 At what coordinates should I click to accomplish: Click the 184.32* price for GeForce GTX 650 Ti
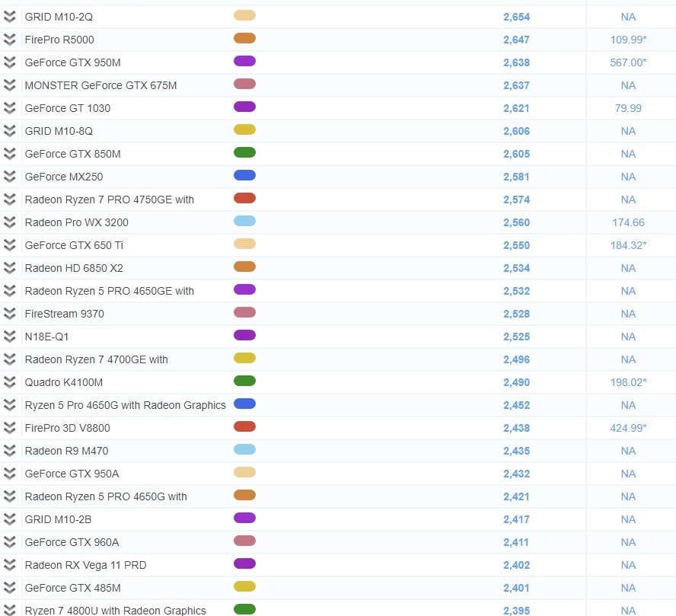(x=628, y=245)
